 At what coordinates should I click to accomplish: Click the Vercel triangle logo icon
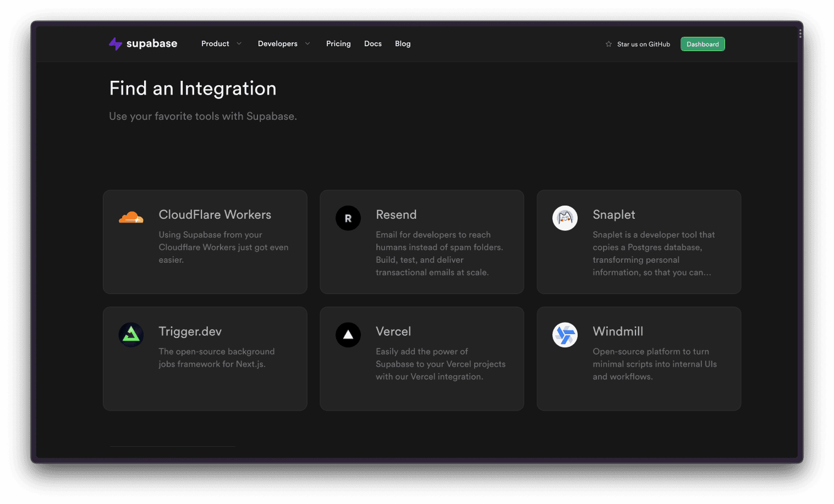348,335
